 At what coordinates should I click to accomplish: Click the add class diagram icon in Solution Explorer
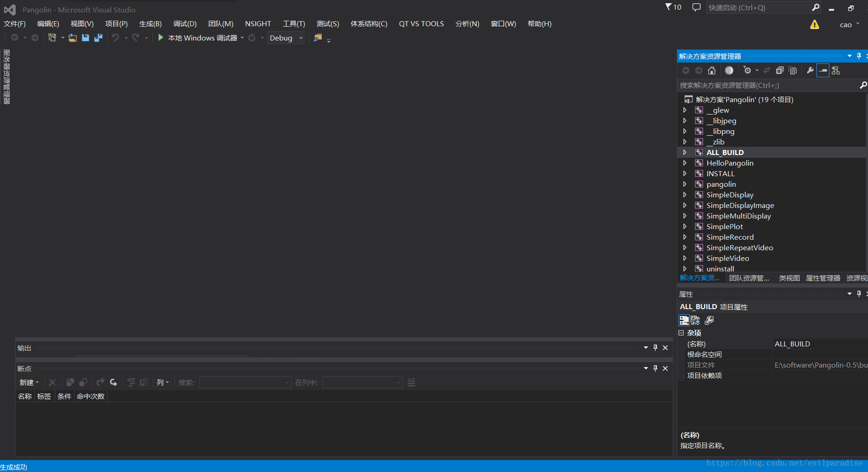click(x=836, y=70)
